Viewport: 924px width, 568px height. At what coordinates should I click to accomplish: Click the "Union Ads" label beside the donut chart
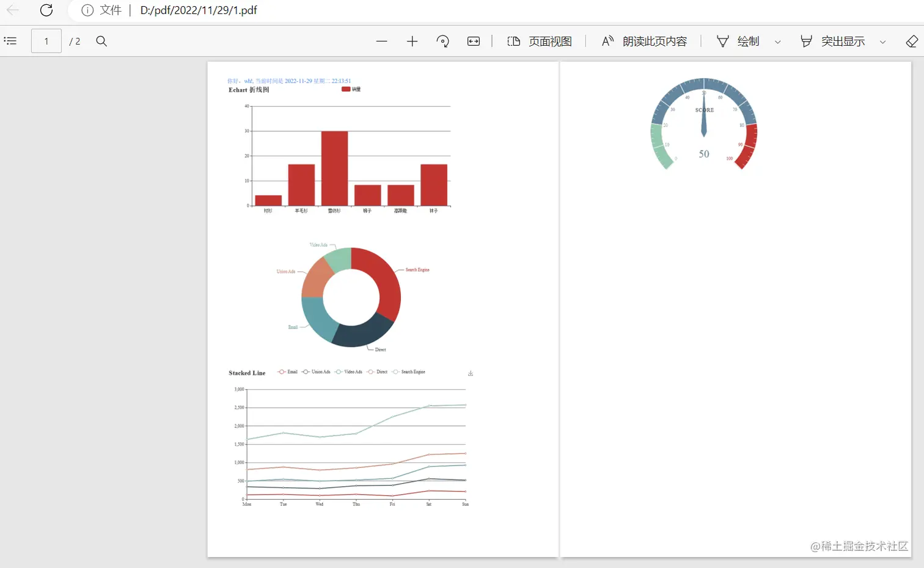[286, 272]
